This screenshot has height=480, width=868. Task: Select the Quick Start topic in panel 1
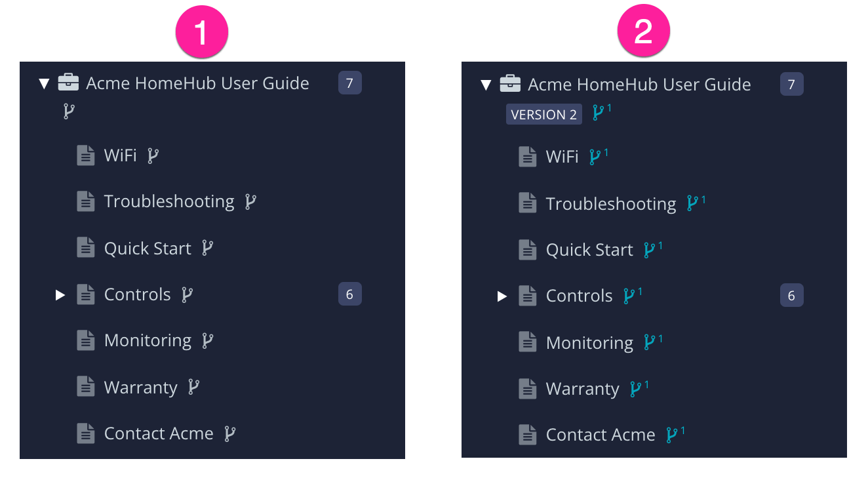(x=148, y=248)
